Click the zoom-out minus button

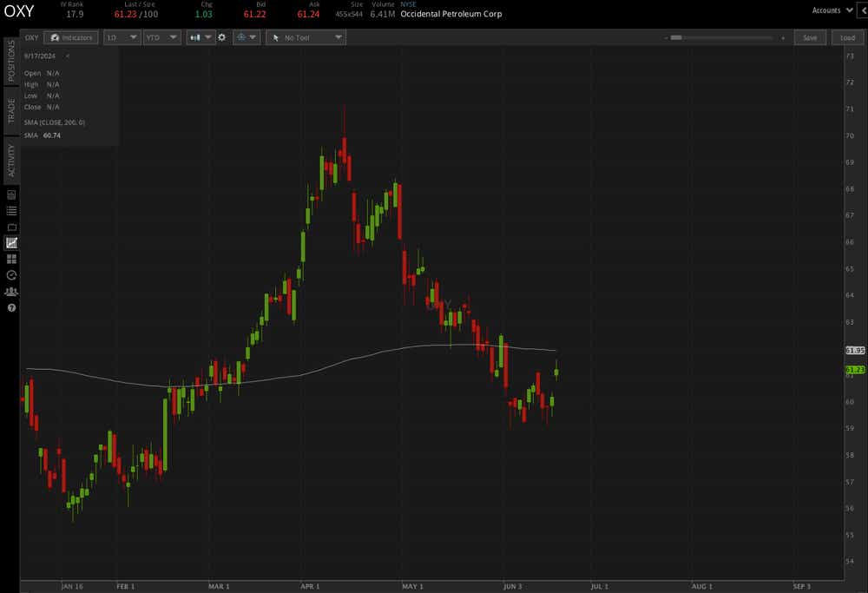[666, 38]
